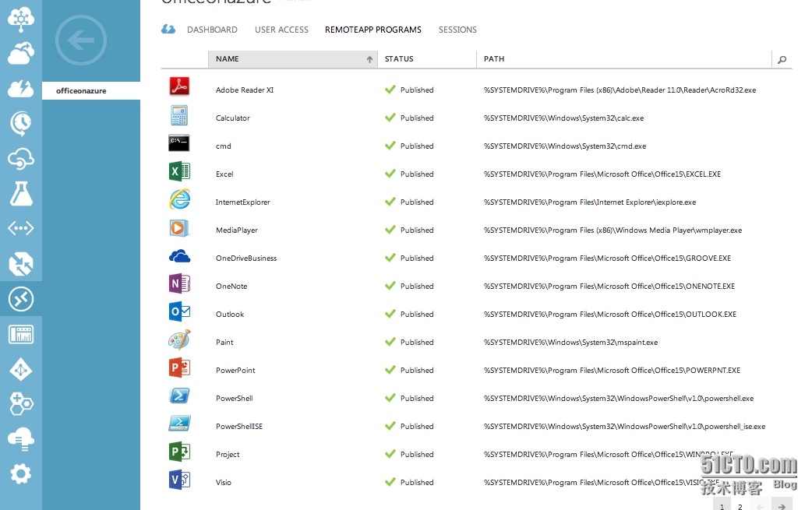Select the Paint palette icon
Screen dimensions: 812x510
[x=179, y=339]
